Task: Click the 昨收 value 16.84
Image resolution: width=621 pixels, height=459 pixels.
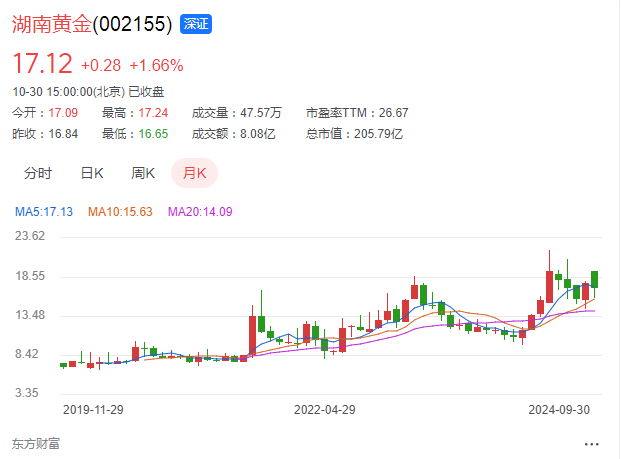Action: 63,134
